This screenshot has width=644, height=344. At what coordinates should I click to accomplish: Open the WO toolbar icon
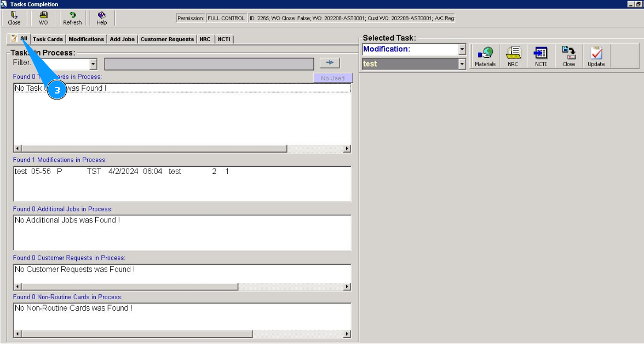click(43, 18)
